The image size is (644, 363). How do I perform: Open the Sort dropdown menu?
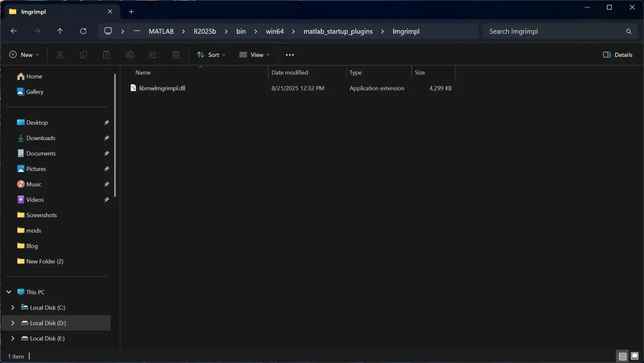click(211, 55)
